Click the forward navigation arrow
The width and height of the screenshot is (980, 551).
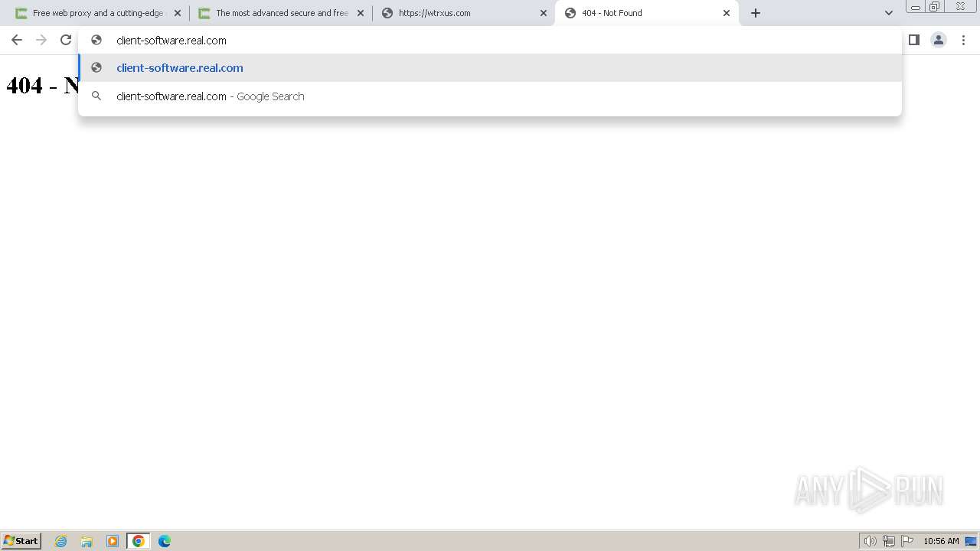point(41,40)
